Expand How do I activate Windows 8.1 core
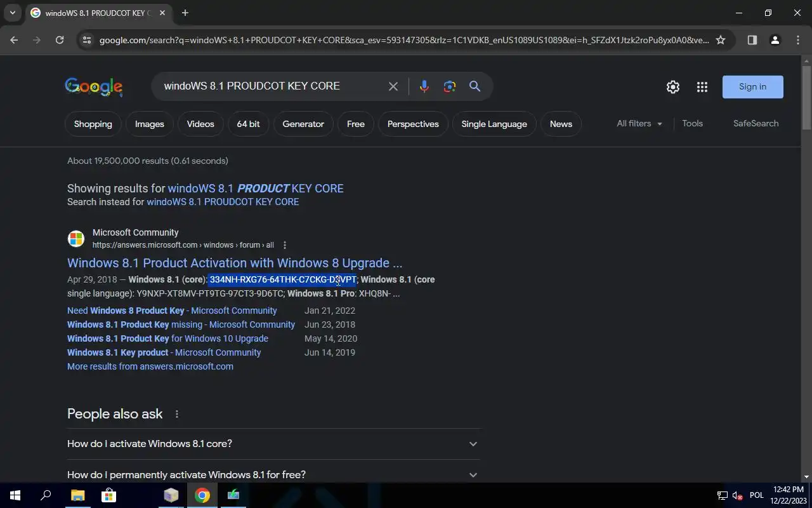The height and width of the screenshot is (508, 812). (274, 444)
